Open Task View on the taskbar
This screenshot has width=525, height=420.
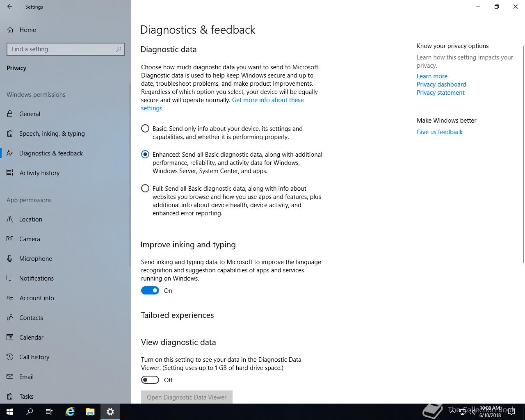tap(49, 412)
